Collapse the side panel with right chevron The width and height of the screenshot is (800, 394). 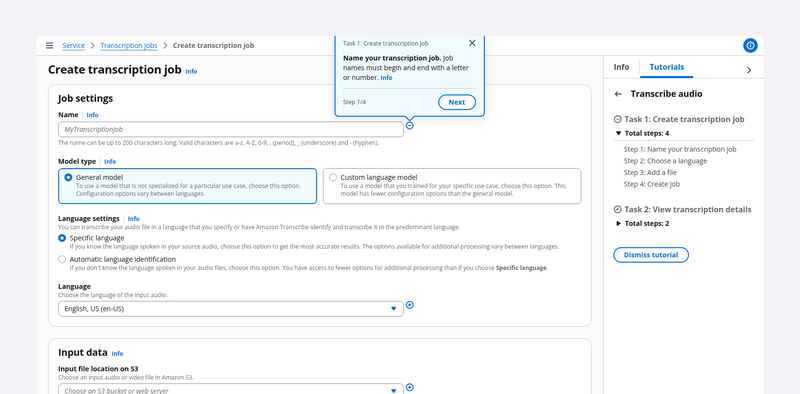[749, 70]
